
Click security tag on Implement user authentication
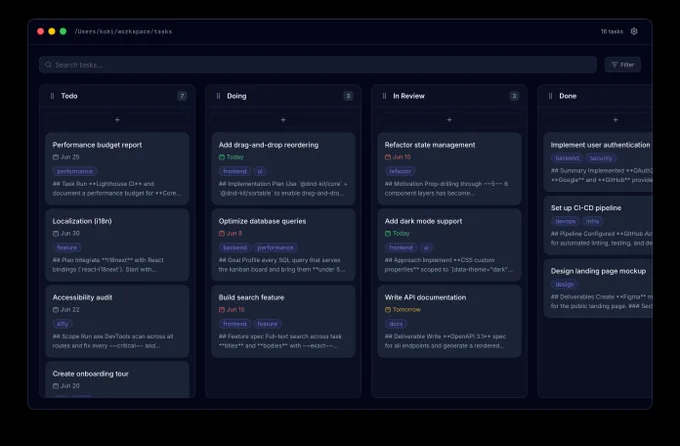(601, 158)
